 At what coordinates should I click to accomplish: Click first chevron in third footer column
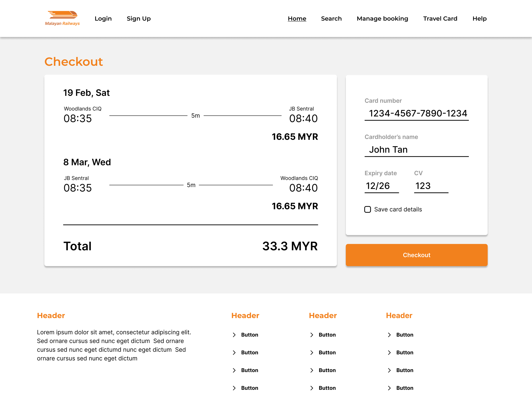pos(312,335)
